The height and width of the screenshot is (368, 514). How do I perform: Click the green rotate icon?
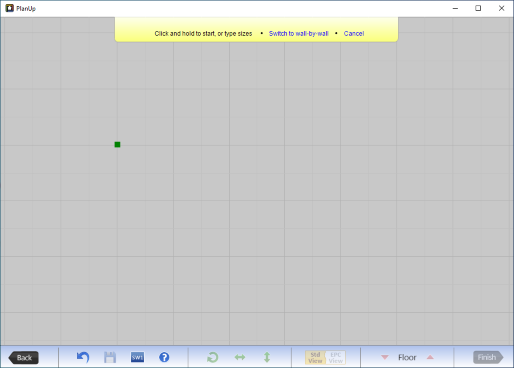pyautogui.click(x=212, y=357)
